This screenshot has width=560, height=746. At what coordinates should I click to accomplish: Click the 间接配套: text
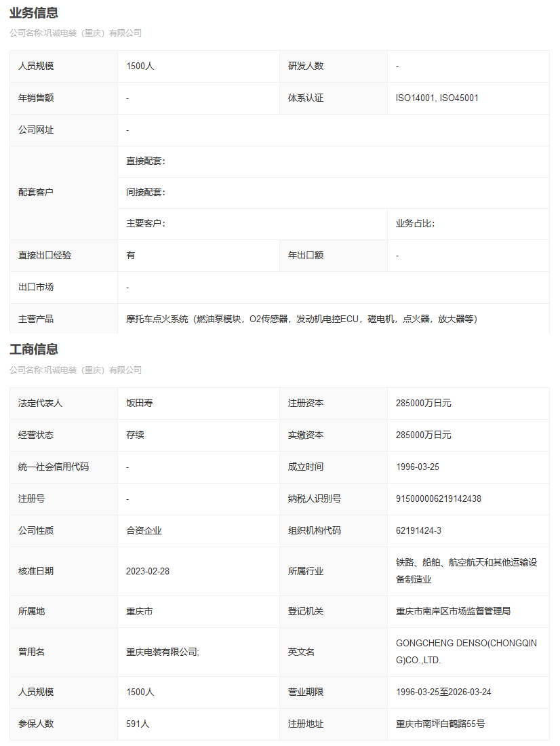pyautogui.click(x=146, y=192)
